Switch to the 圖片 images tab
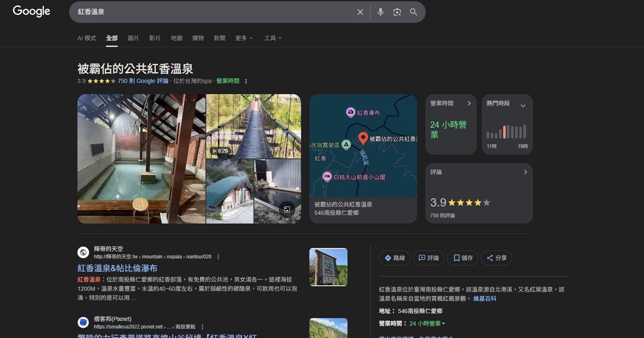The image size is (644, 338). coord(133,38)
